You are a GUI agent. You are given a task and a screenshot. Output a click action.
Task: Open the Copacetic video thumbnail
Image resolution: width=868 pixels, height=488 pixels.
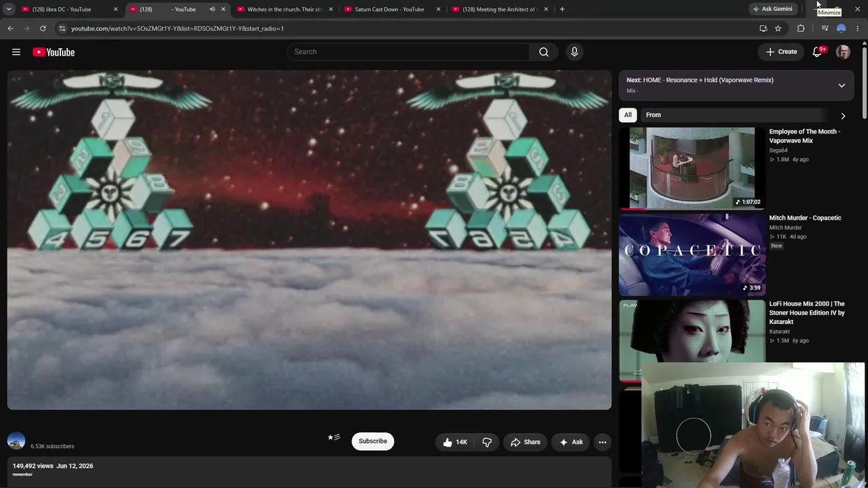tap(692, 255)
